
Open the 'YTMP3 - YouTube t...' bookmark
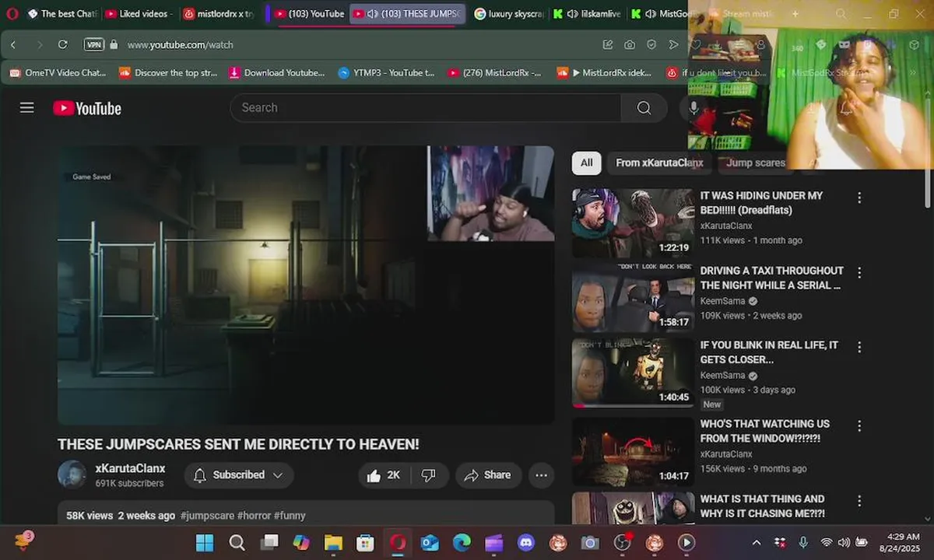(x=386, y=72)
